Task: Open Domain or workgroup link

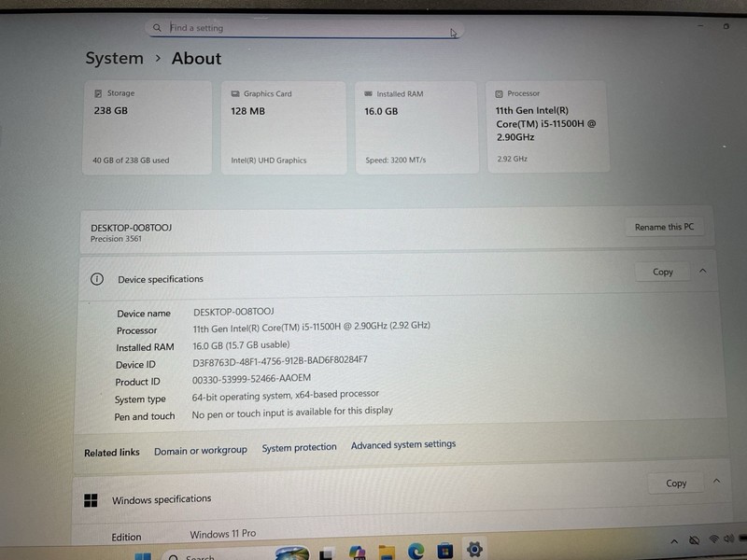Action: click(x=201, y=451)
